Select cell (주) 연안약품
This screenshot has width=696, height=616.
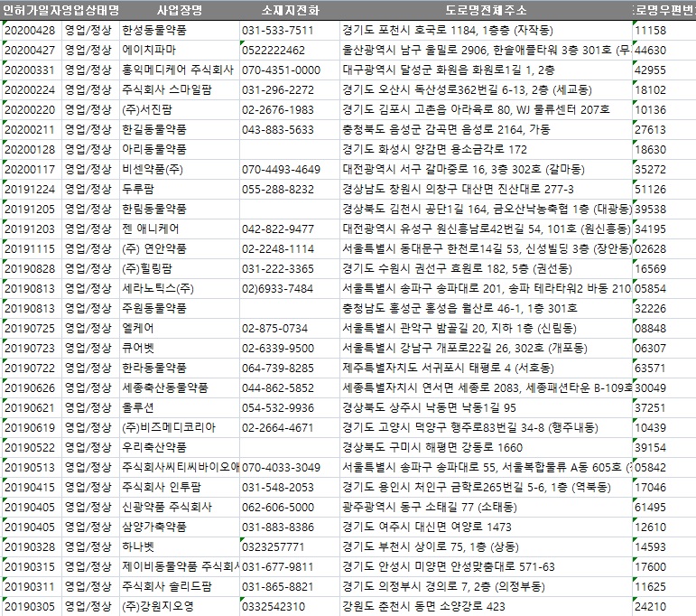coord(180,249)
